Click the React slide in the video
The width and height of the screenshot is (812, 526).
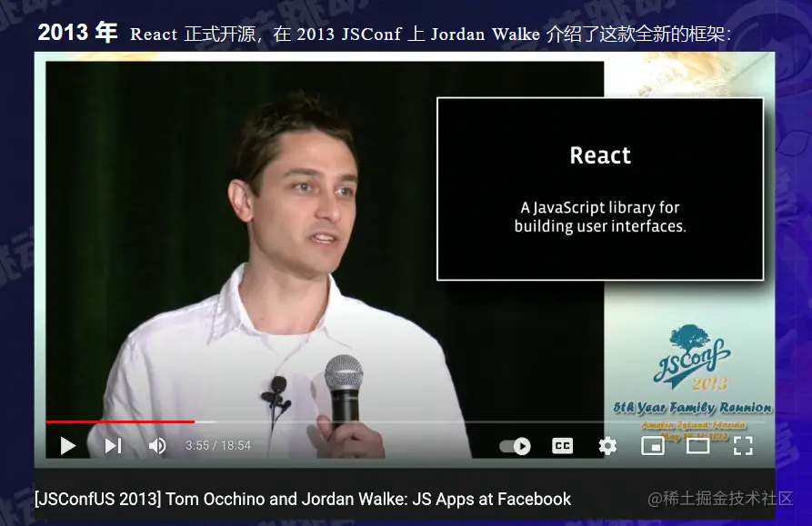(600, 189)
